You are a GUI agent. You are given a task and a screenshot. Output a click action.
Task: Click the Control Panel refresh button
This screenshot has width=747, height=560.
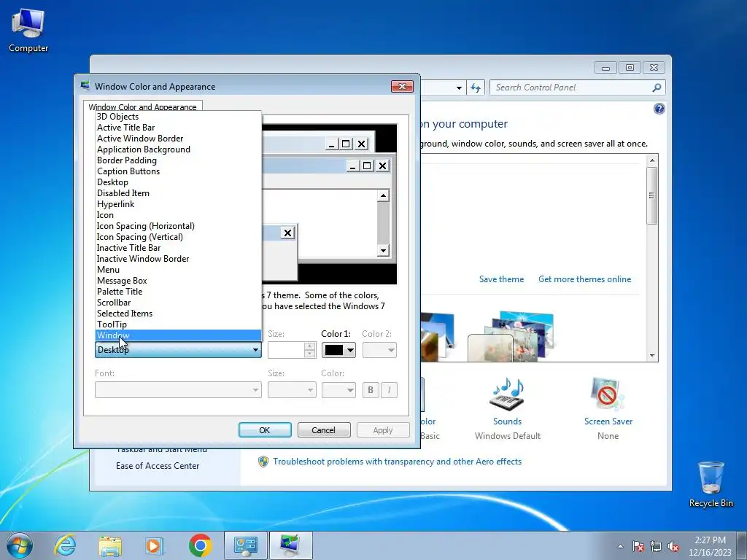point(476,87)
